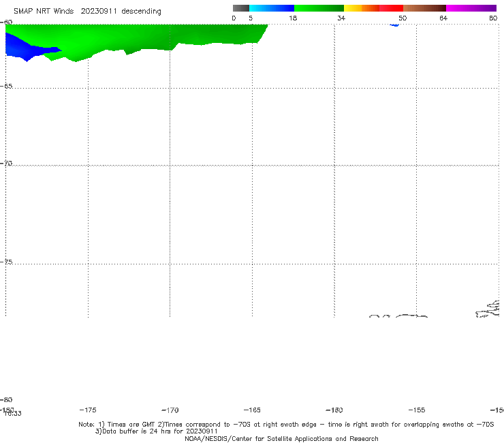This screenshot has width=504, height=443.
Task: Click the yellow-orange segment of the color bar
Action: coord(362,8)
